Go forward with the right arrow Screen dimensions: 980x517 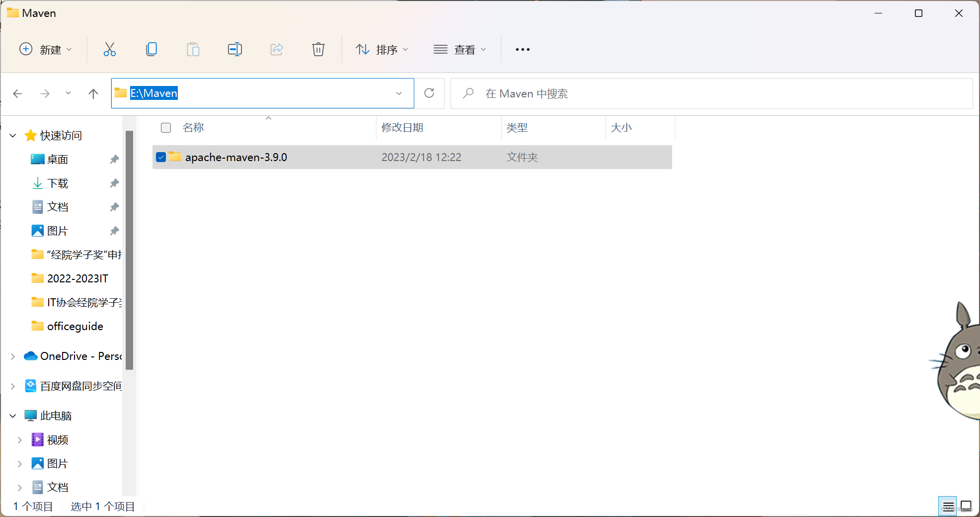45,93
